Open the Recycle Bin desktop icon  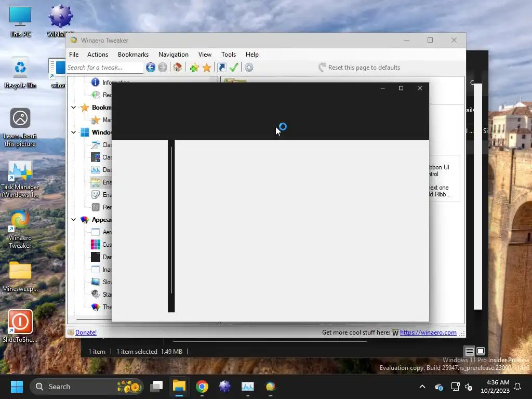tap(20, 73)
